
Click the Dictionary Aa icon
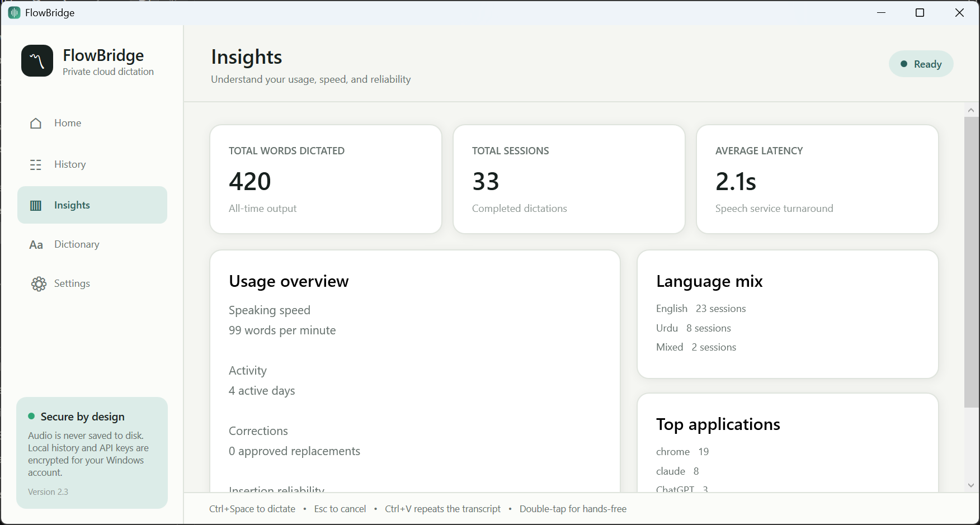point(36,245)
